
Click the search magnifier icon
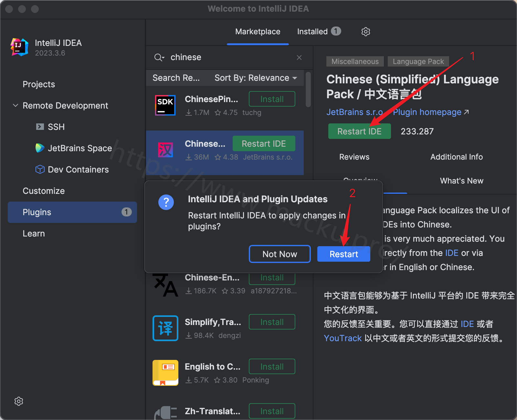[x=159, y=58]
